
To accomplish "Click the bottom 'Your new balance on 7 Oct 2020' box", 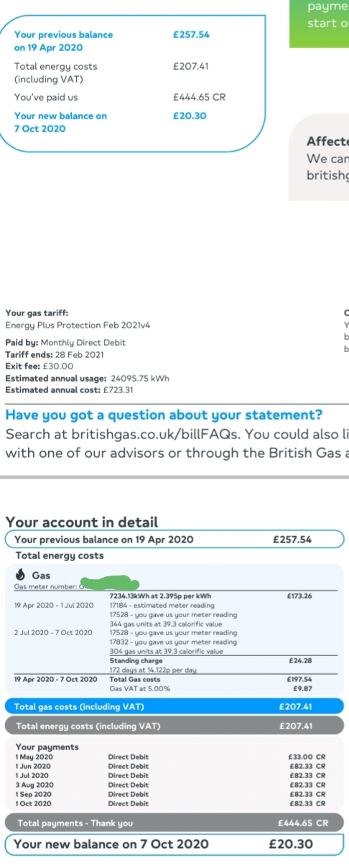I will click(174, 844).
